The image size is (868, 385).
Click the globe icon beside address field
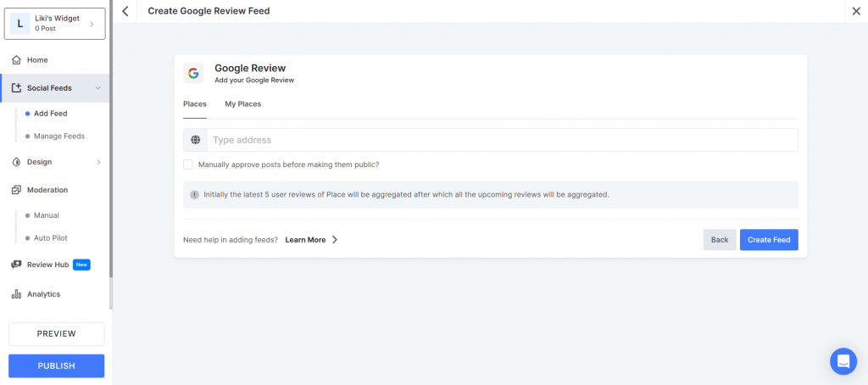pos(196,140)
